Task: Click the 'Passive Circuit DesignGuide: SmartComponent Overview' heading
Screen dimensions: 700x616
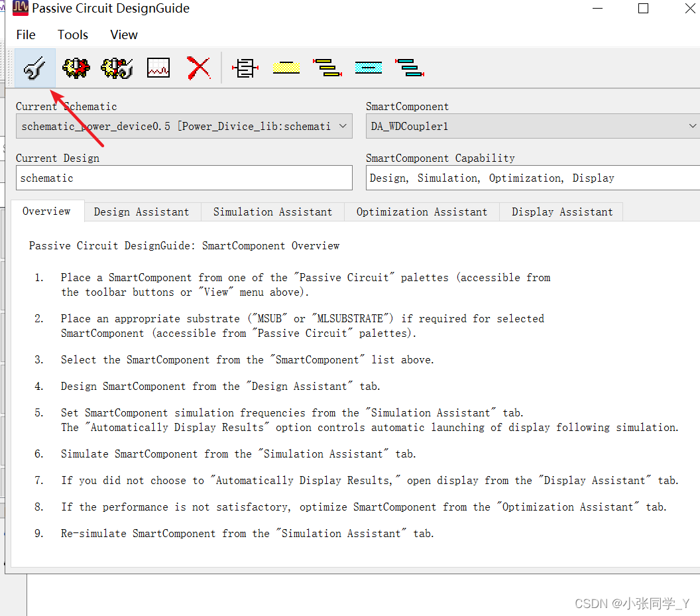Action: [184, 246]
